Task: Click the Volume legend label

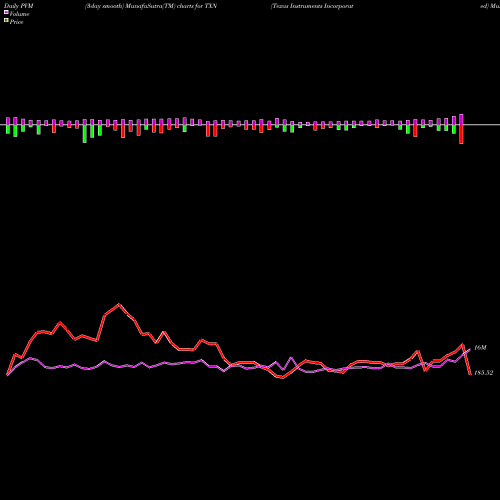Action: (x=19, y=14)
